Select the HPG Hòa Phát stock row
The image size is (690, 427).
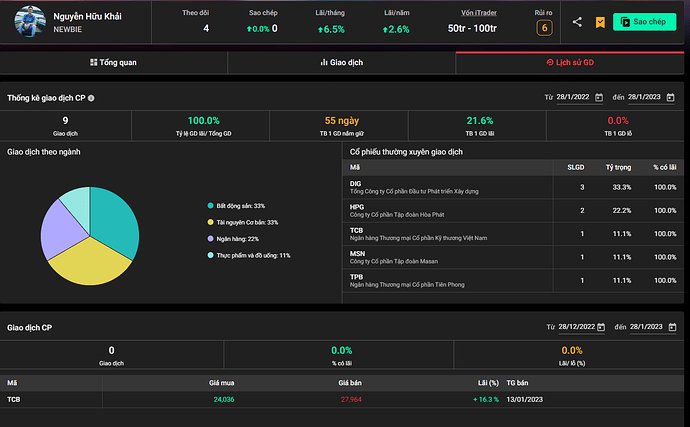point(512,211)
